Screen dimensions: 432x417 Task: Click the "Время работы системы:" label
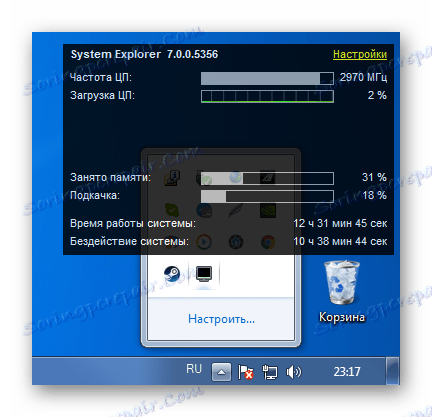pyautogui.click(x=133, y=223)
